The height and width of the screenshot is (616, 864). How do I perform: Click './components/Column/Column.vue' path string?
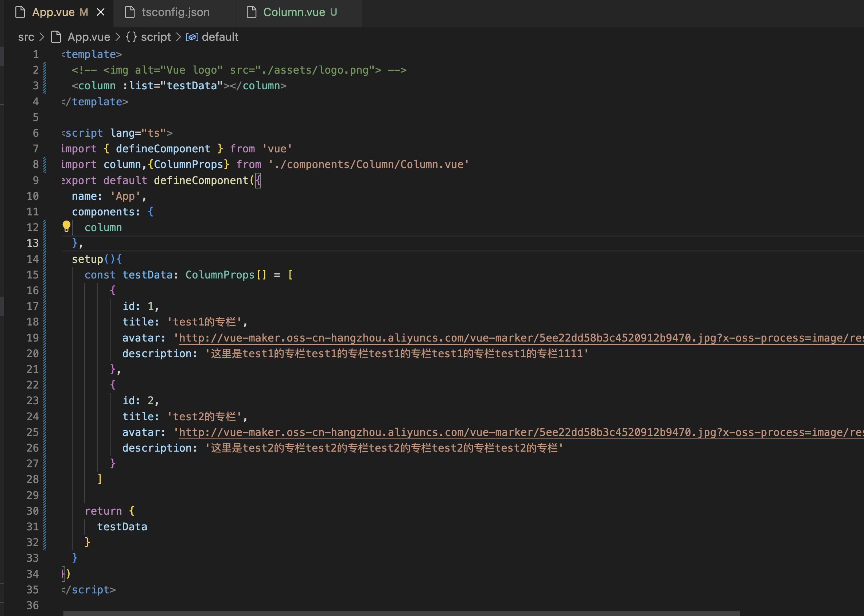pyautogui.click(x=369, y=165)
